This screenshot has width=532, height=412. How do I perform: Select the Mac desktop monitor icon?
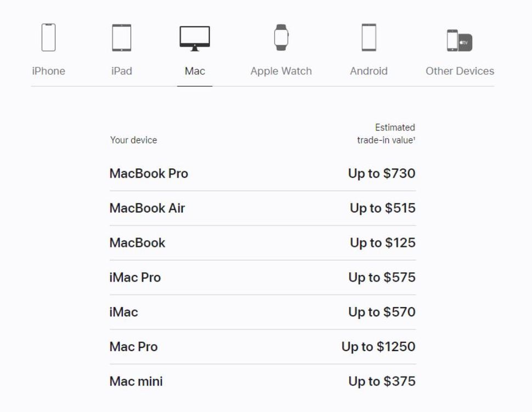pyautogui.click(x=194, y=36)
